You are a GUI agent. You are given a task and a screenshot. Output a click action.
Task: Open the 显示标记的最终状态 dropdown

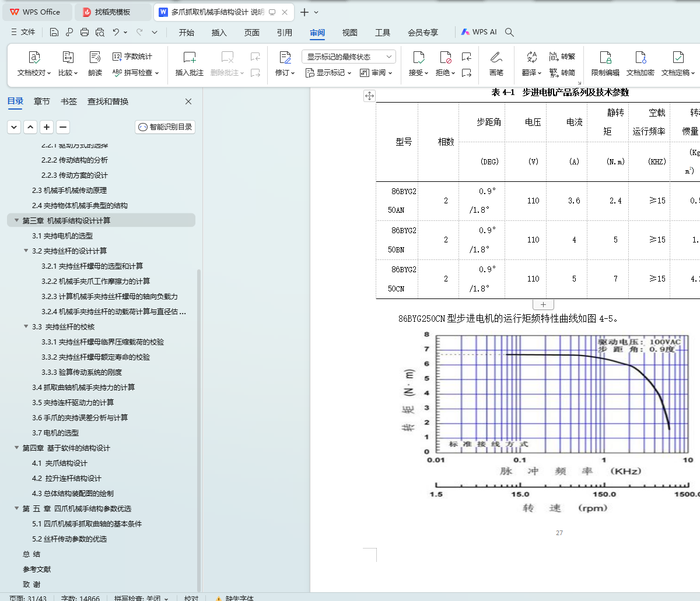(349, 57)
